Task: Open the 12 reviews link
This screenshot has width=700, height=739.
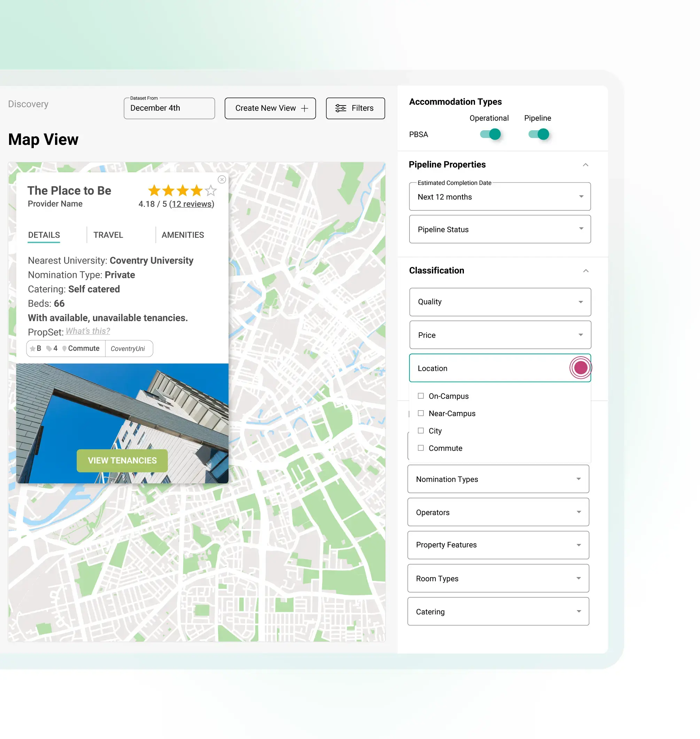Action: pos(192,204)
